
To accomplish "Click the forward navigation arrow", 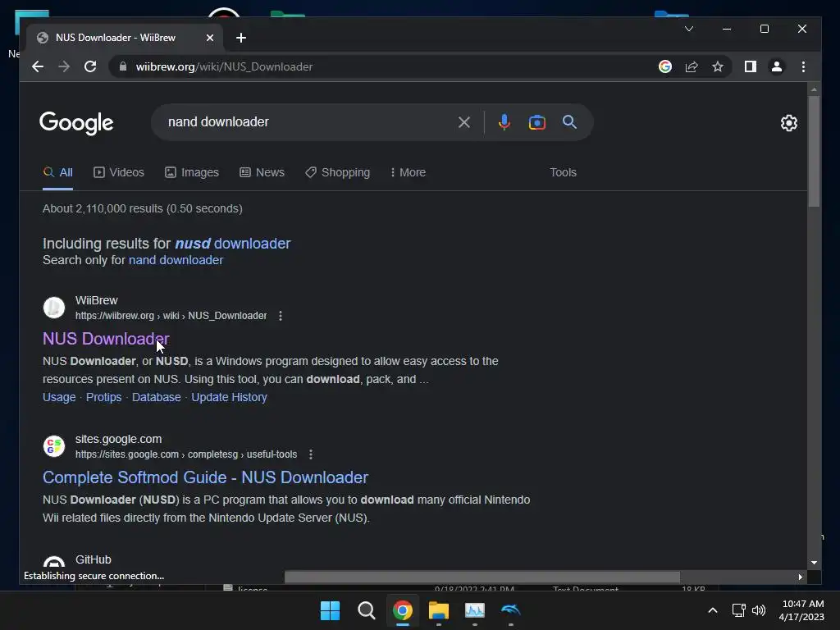I will tap(64, 66).
